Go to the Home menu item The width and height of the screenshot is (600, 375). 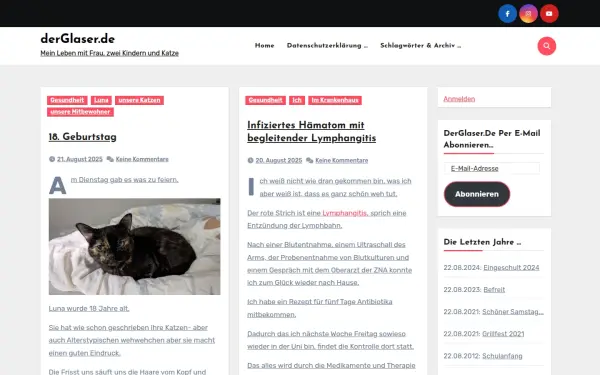click(264, 46)
